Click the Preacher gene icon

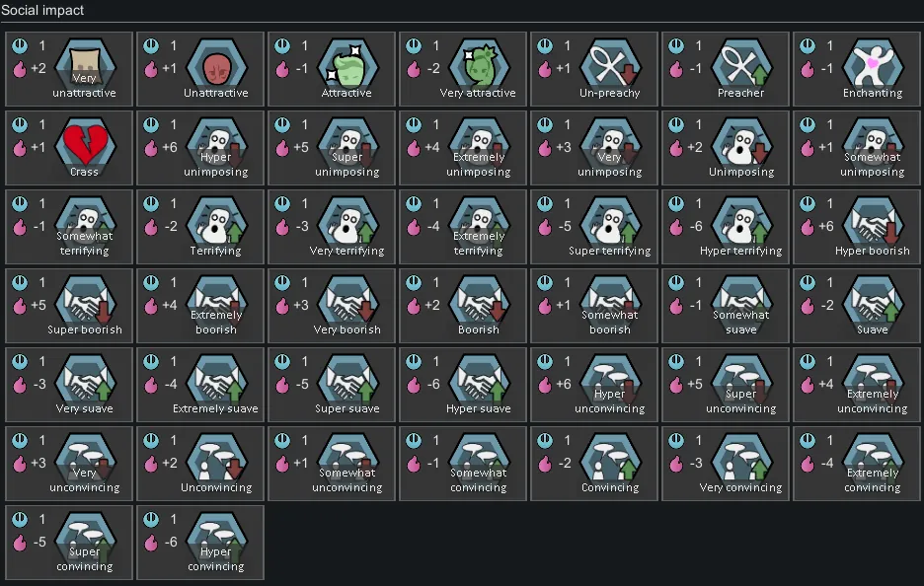726,69
